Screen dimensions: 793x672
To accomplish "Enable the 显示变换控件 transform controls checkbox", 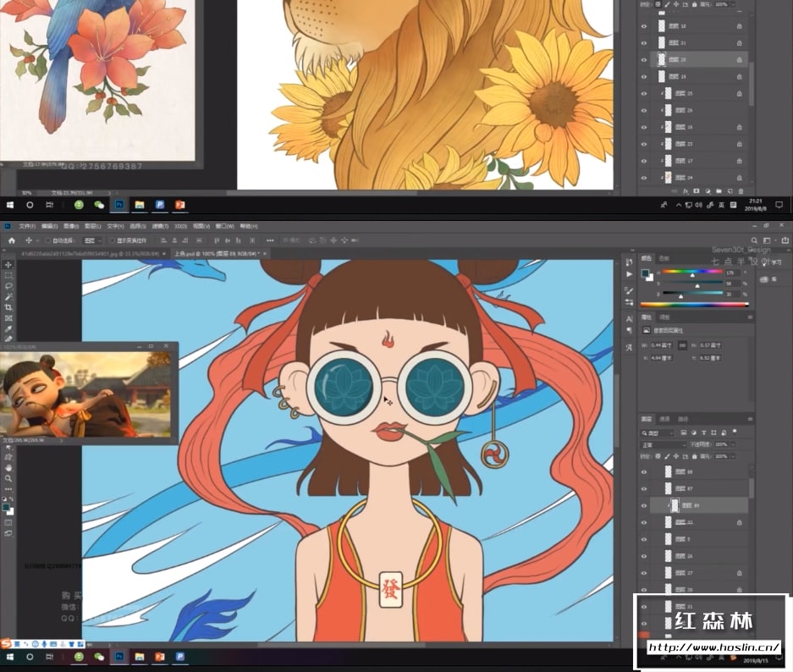I will coord(113,240).
